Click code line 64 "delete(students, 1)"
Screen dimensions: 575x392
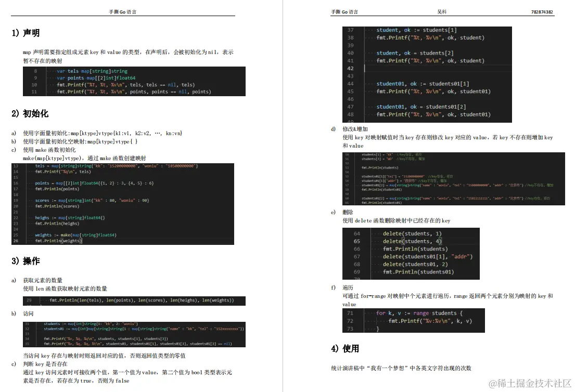(x=412, y=234)
